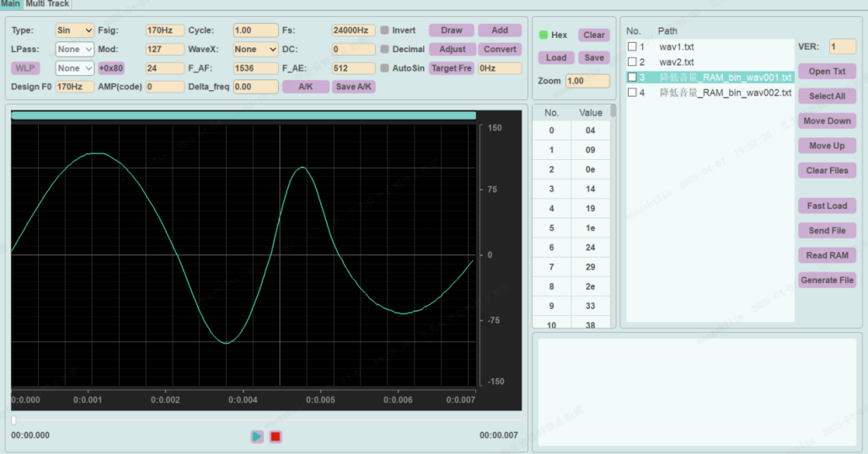This screenshot has width=868, height=454.
Task: Click the Fsig input field
Action: (164, 30)
